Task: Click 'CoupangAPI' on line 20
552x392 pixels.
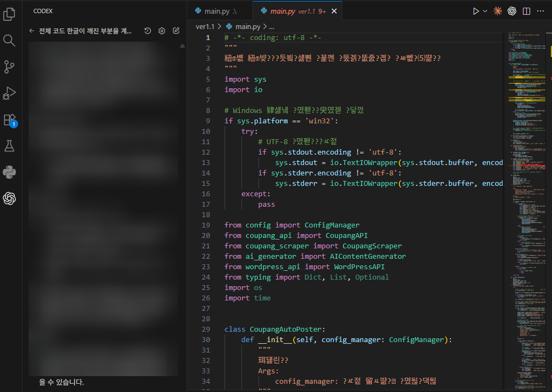Action: pyautogui.click(x=346, y=236)
